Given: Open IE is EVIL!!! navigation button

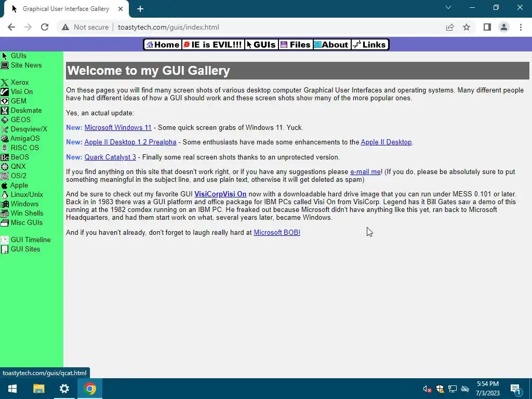Looking at the screenshot, I should 212,45.
